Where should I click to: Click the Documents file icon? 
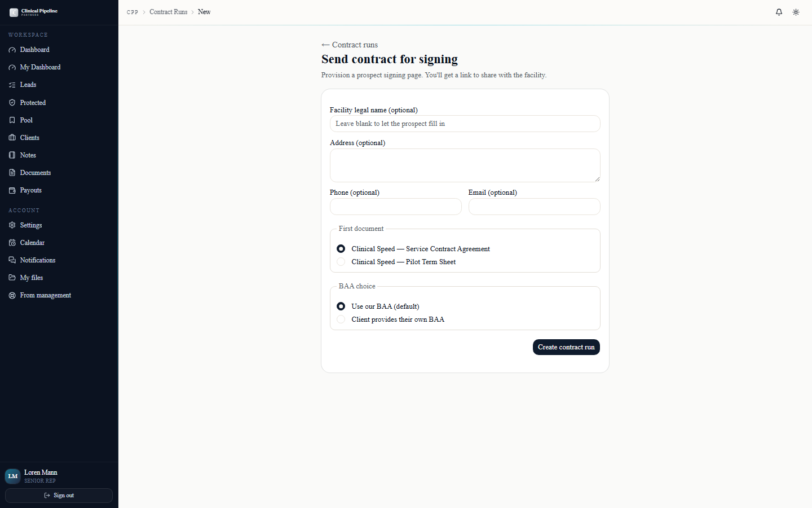pos(12,173)
